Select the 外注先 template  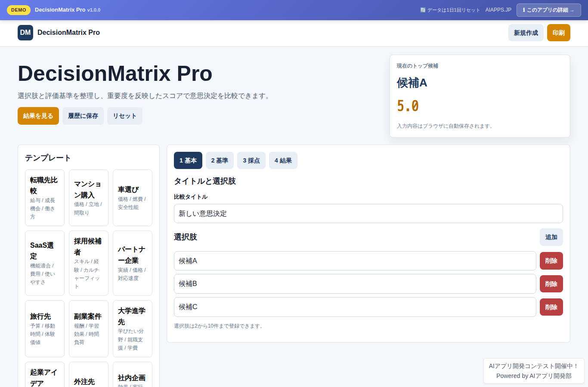tap(89, 375)
